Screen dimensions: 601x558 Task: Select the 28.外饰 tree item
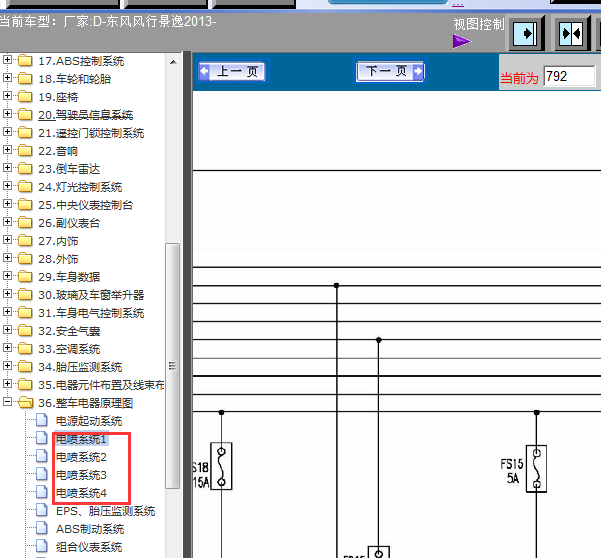(58, 259)
